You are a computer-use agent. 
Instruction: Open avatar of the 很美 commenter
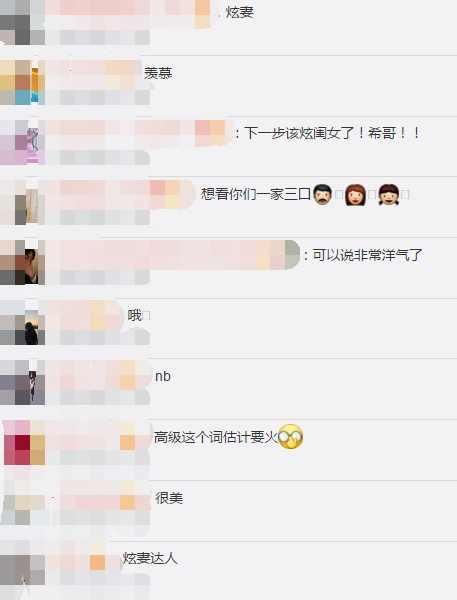[x=22, y=503]
